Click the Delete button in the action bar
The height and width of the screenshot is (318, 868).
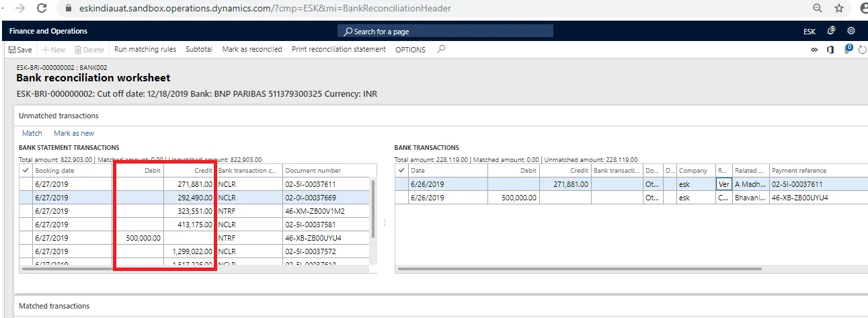(89, 50)
